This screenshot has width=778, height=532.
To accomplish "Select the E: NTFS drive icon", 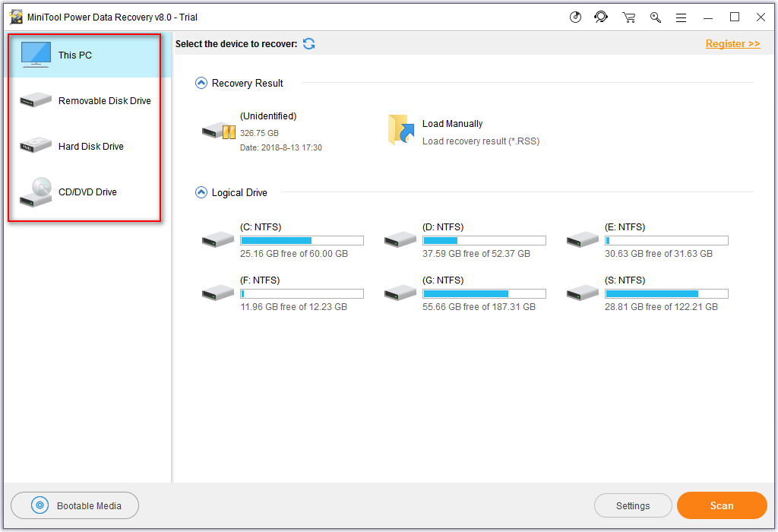I will pos(583,239).
